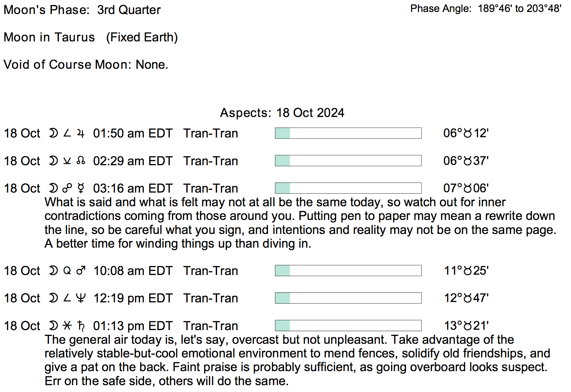Click the opposition symbol beside Mercury
571x392 pixels.
click(x=67, y=188)
